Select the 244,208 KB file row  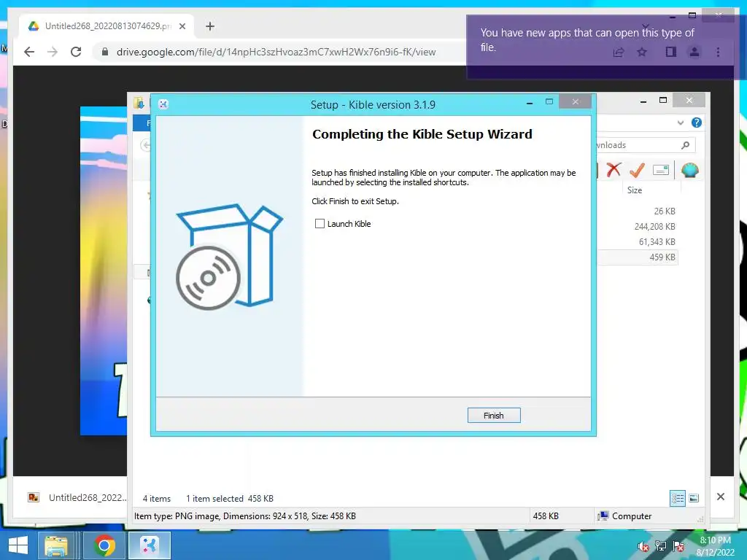638,226
